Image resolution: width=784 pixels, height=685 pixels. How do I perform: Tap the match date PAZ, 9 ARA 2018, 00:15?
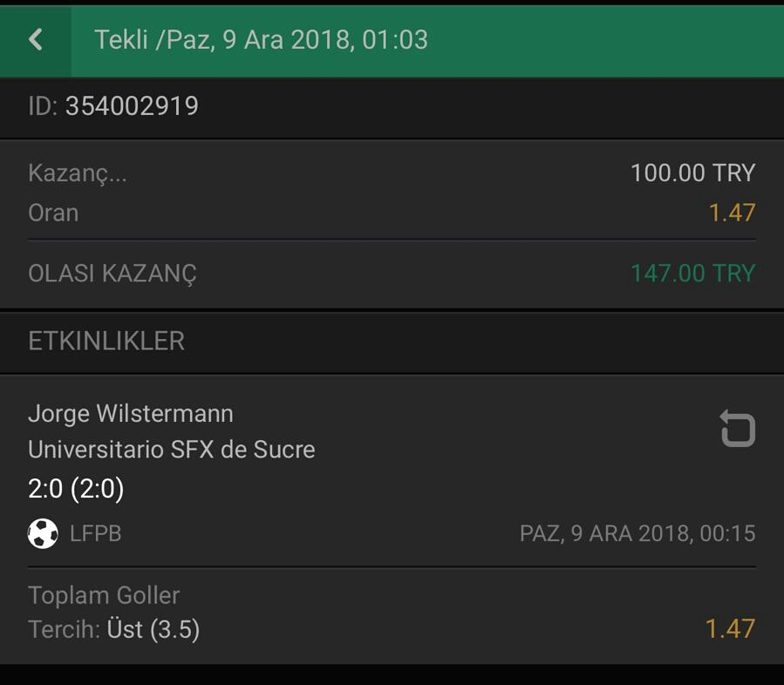pyautogui.click(x=637, y=533)
